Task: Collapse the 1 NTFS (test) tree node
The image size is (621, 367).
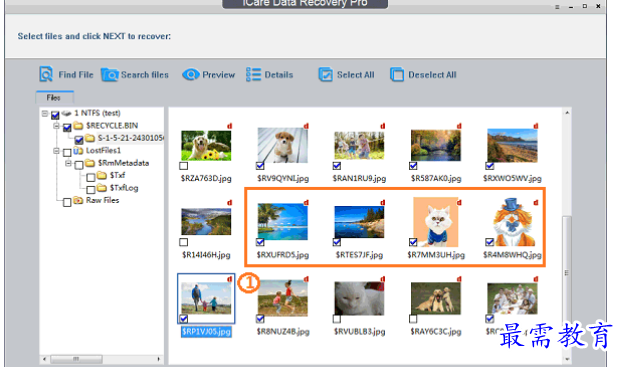Action: [x=45, y=114]
